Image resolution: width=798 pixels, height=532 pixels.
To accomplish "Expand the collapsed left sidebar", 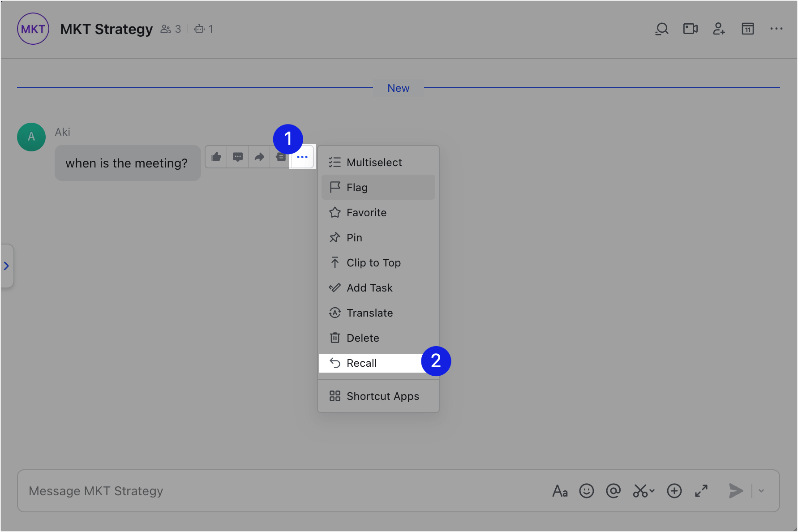I will coord(7,266).
